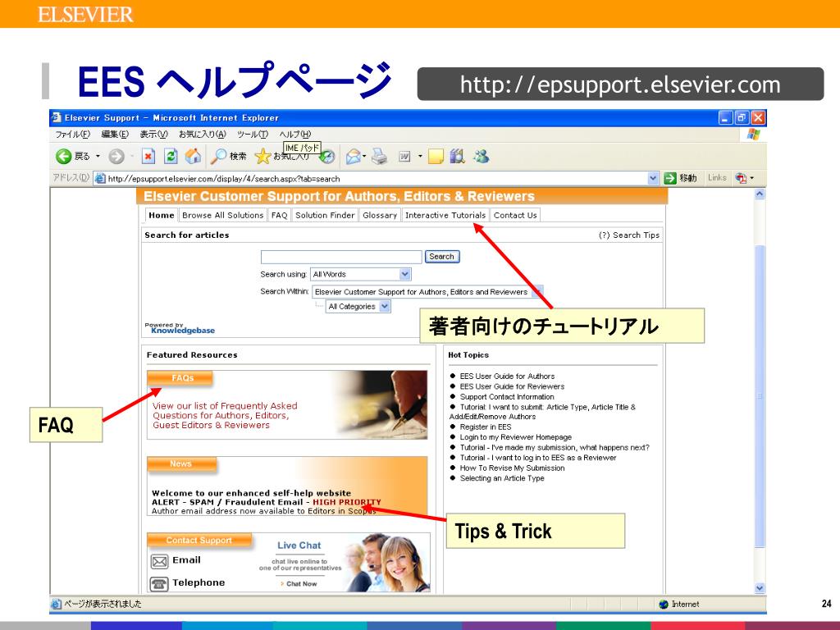This screenshot has width=840, height=630.
Task: Open the ヘルプ(H) menu
Action: [294, 134]
